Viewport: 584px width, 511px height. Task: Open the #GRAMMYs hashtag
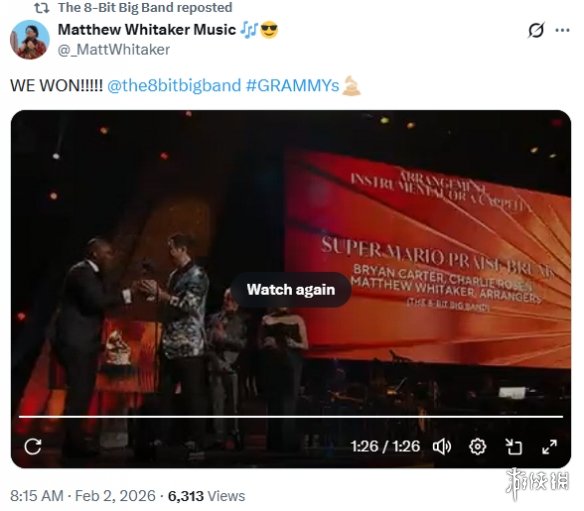point(292,85)
